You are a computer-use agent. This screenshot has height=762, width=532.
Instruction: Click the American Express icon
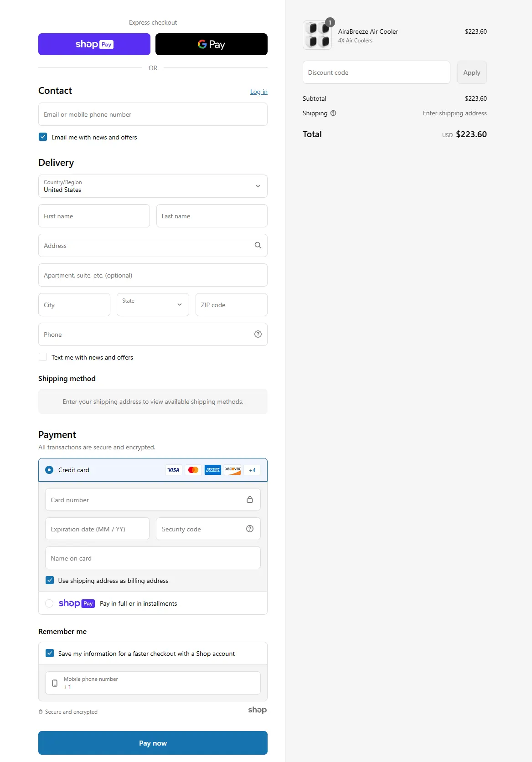(x=213, y=470)
